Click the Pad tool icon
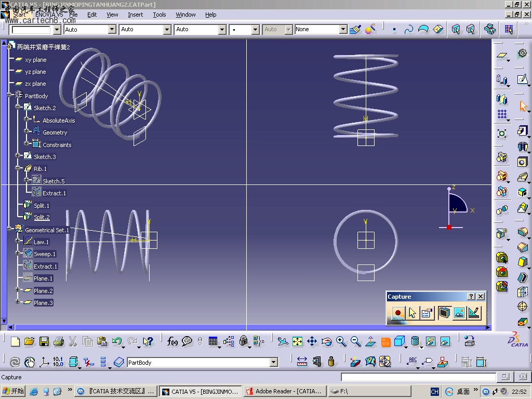 click(523, 131)
